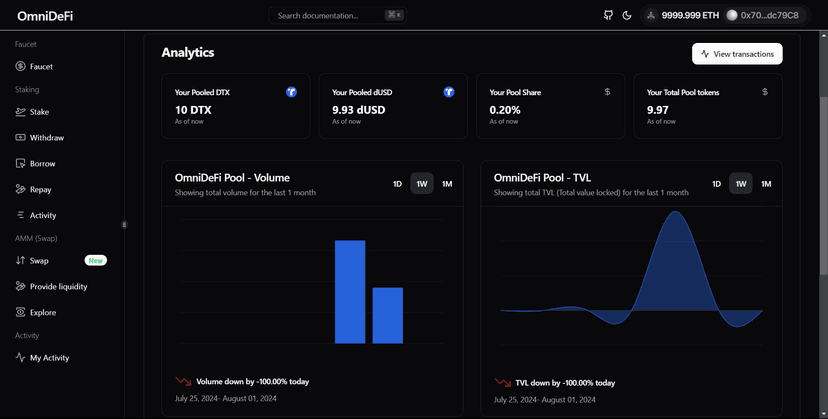This screenshot has height=419, width=828.
Task: Open the Repay page
Action: click(40, 190)
